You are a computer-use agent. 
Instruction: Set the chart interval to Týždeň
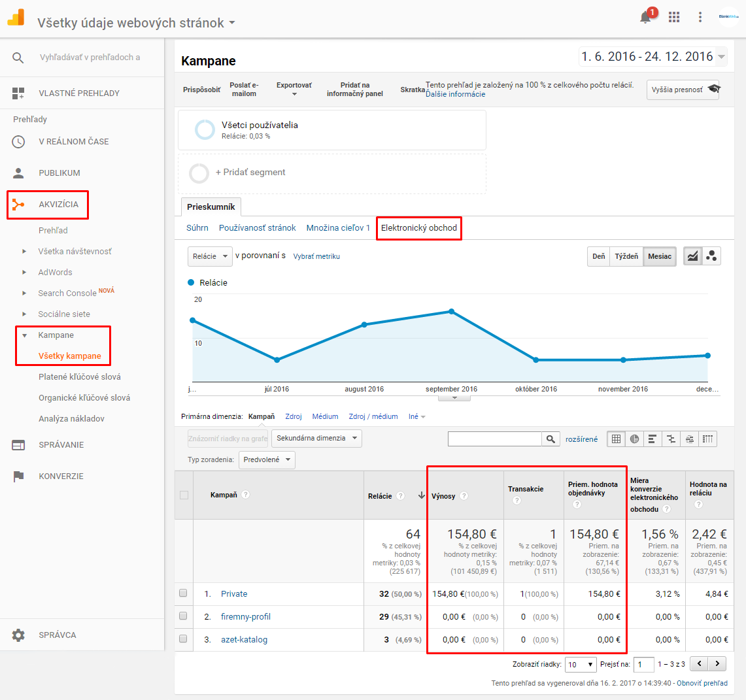626,256
